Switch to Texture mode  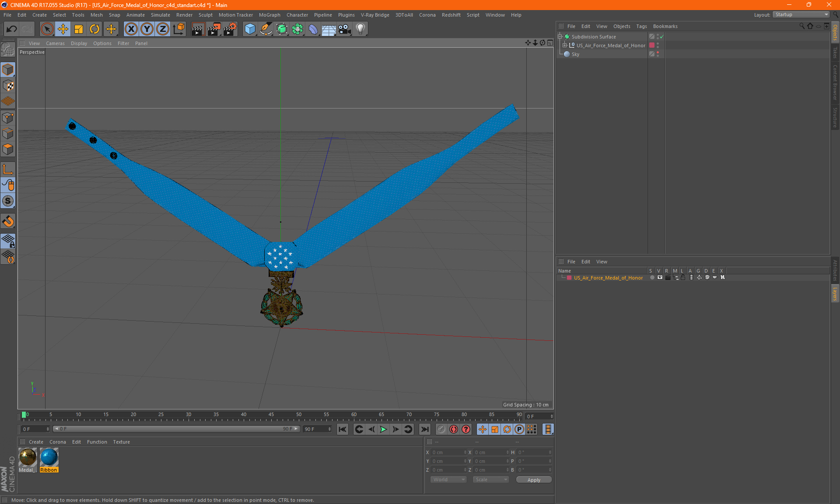coord(8,86)
